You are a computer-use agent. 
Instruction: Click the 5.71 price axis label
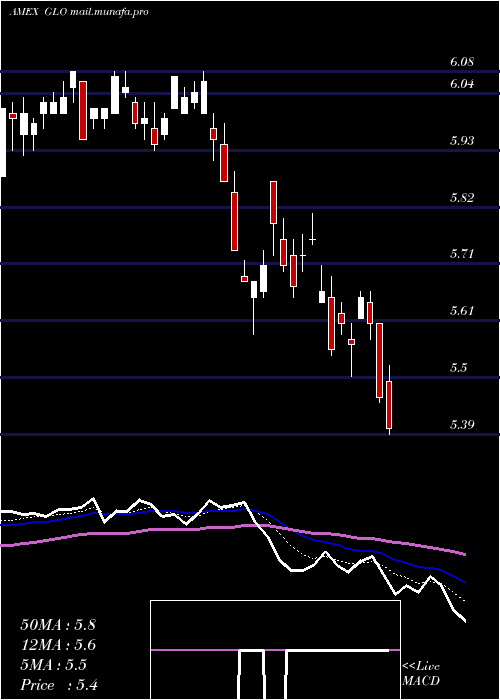[462, 254]
